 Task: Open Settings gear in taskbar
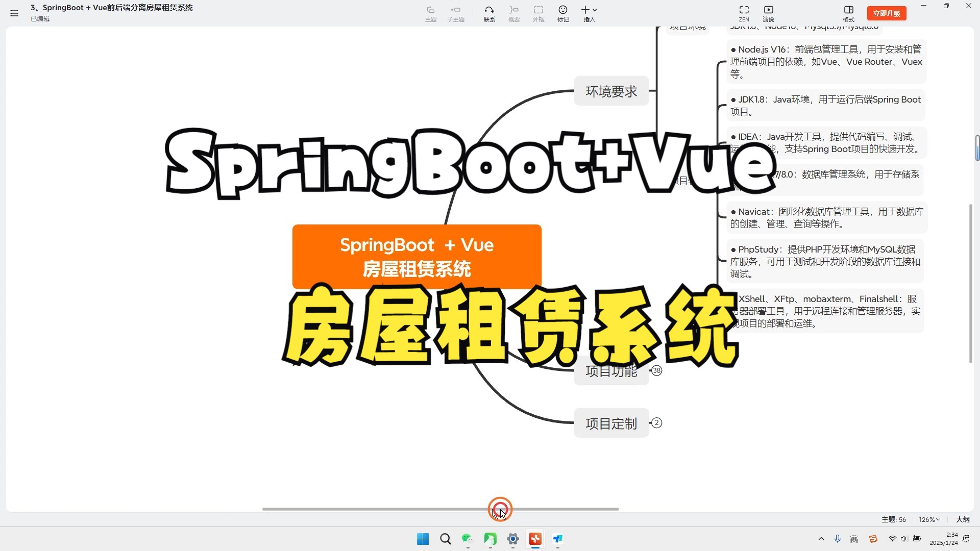tap(513, 539)
